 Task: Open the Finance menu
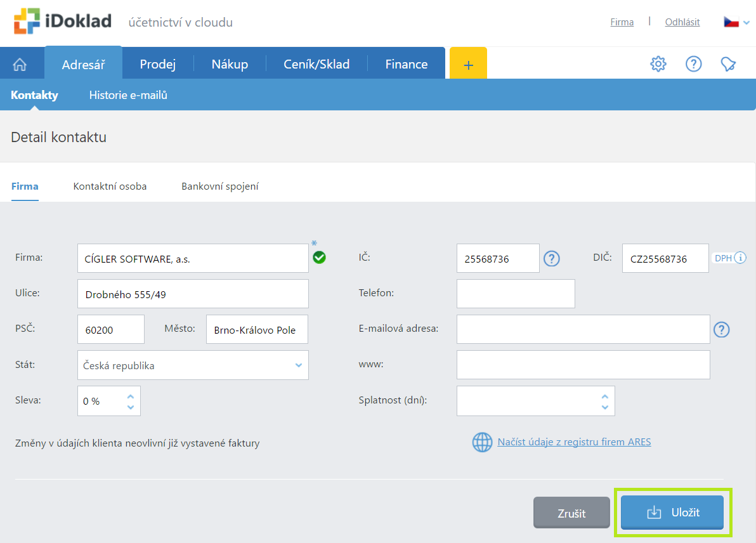407,64
